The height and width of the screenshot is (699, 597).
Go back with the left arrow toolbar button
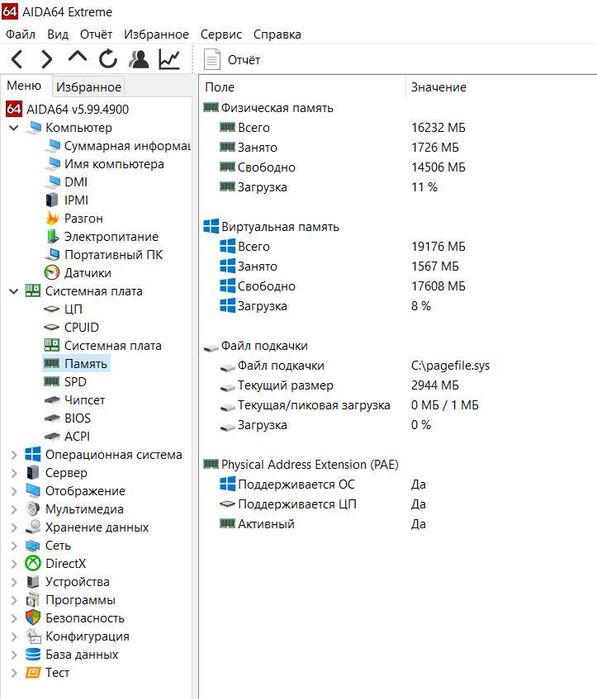(17, 59)
